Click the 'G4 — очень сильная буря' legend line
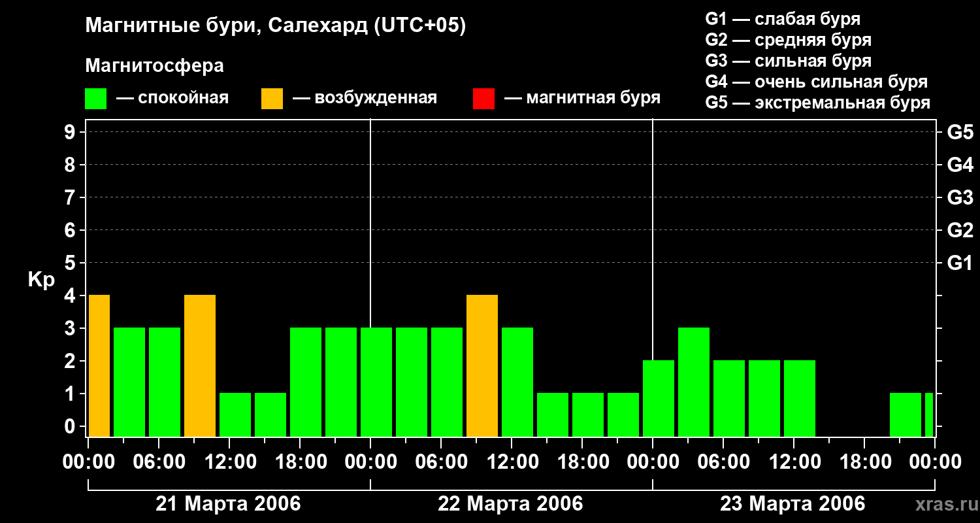Viewport: 980px width, 523px height. click(816, 82)
